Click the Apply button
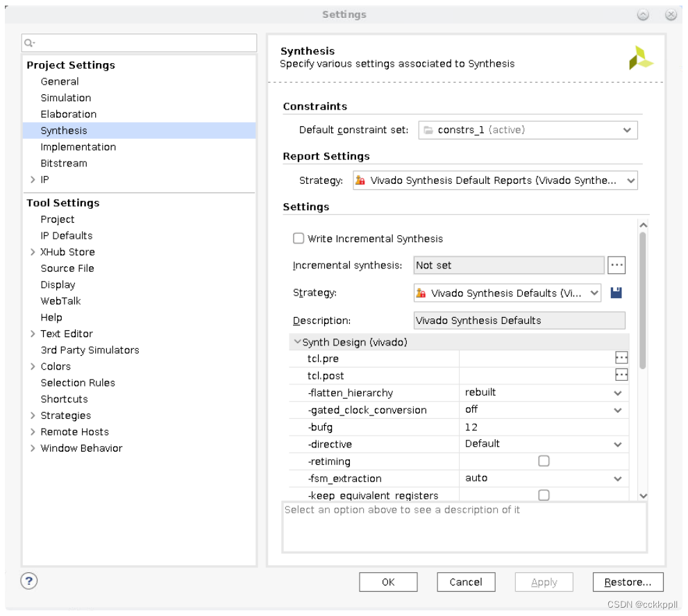This screenshot has height=616, width=688. click(544, 582)
